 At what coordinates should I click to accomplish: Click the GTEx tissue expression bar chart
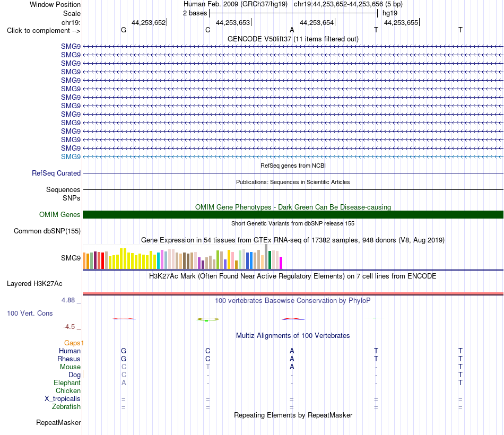(183, 257)
